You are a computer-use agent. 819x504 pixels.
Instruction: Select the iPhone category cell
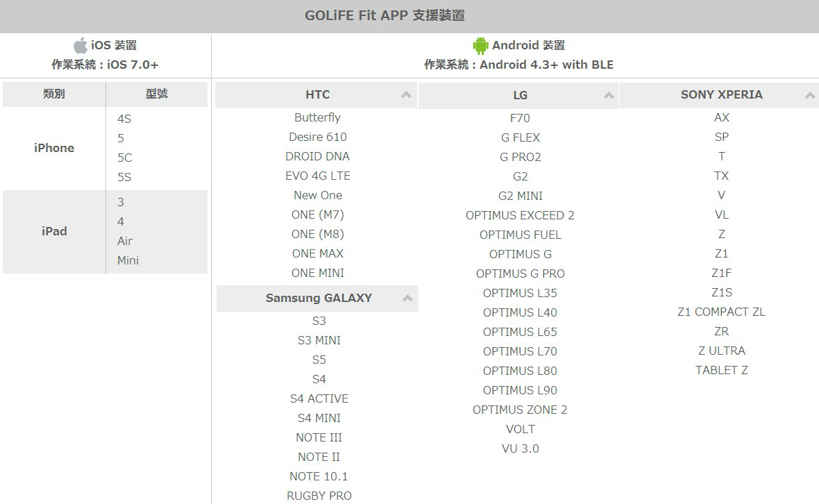[x=54, y=149]
